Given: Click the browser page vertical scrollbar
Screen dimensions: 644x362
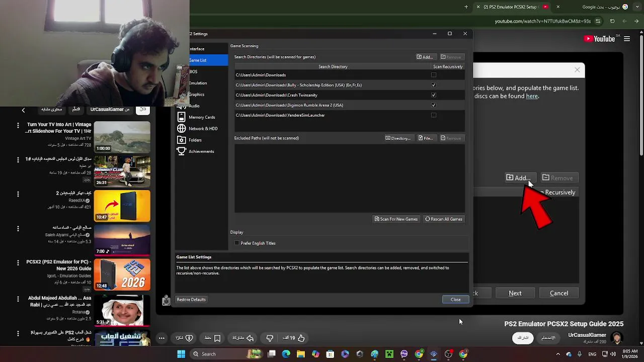Looking at the screenshot, I should click(x=641, y=96).
